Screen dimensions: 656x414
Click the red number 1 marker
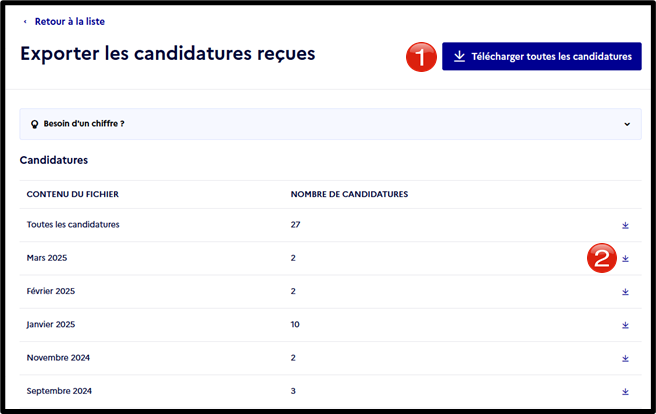click(x=421, y=56)
